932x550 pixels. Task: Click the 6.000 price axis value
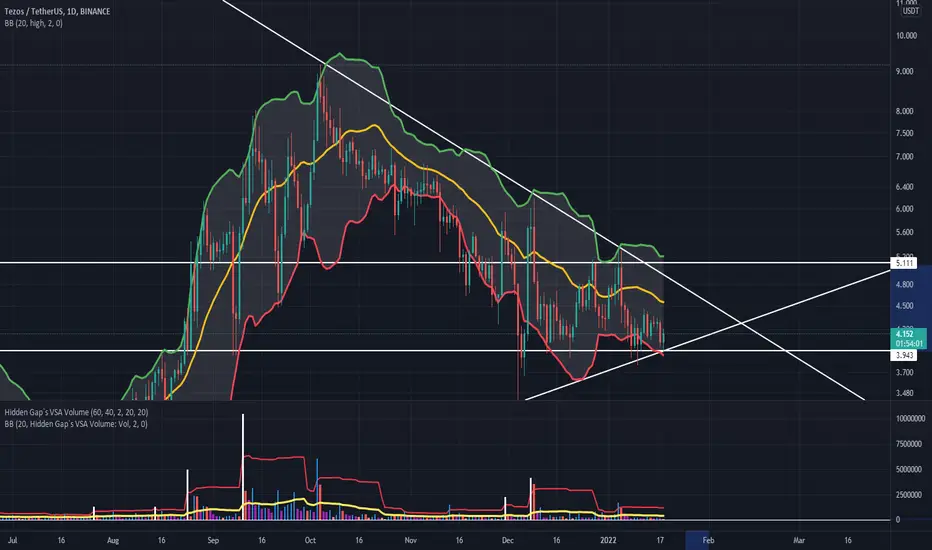(905, 209)
